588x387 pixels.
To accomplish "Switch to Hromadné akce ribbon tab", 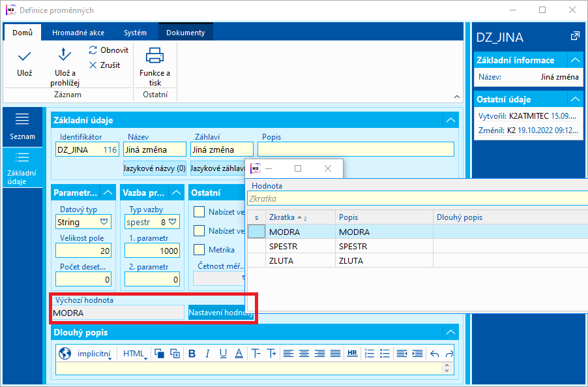I will [77, 33].
